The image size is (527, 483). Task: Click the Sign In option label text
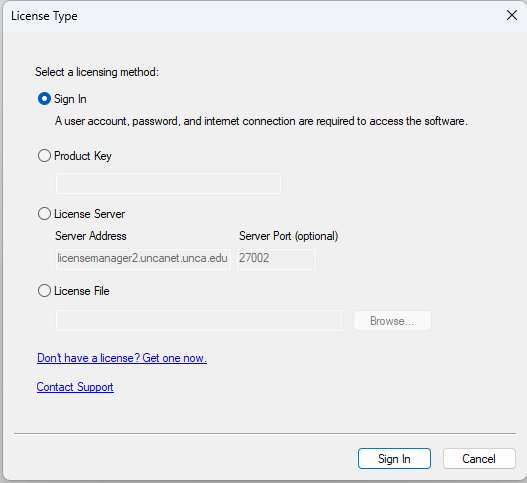[x=70, y=99]
